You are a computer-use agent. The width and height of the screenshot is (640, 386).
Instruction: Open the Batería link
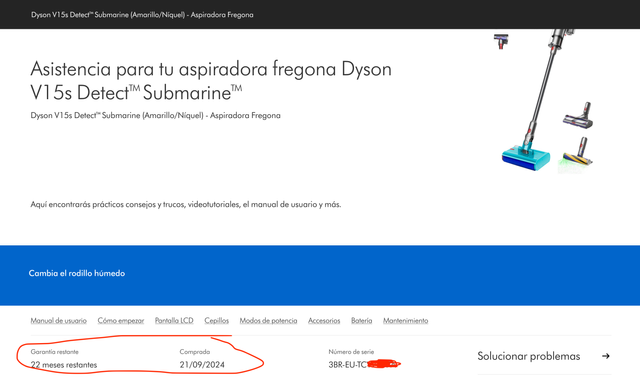(362, 321)
